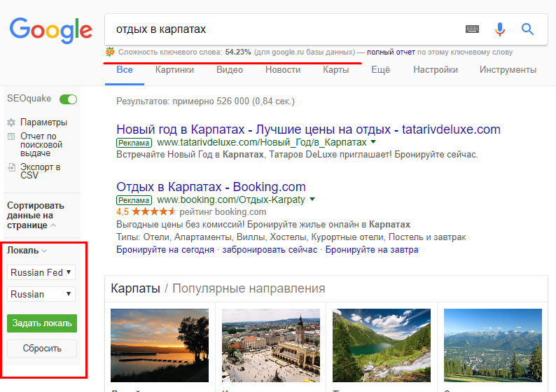Open Настройки menu

click(436, 70)
